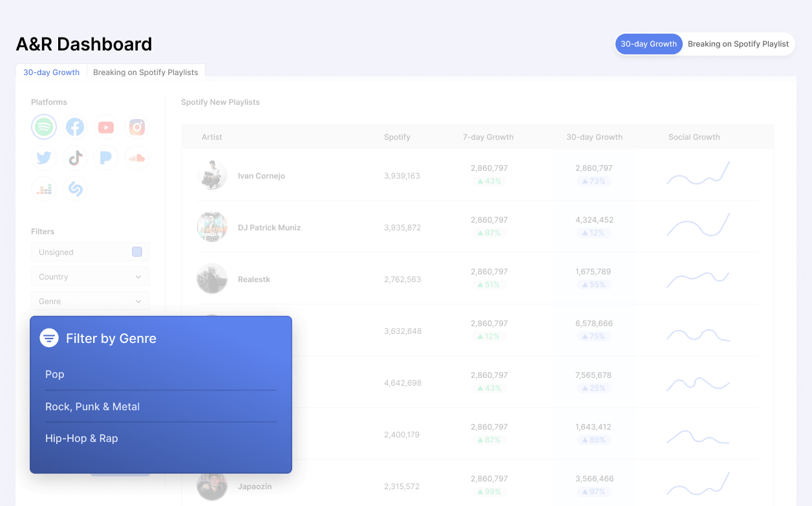Image resolution: width=812 pixels, height=506 pixels.
Task: Sort by the 30-day Growth column header
Action: point(594,137)
